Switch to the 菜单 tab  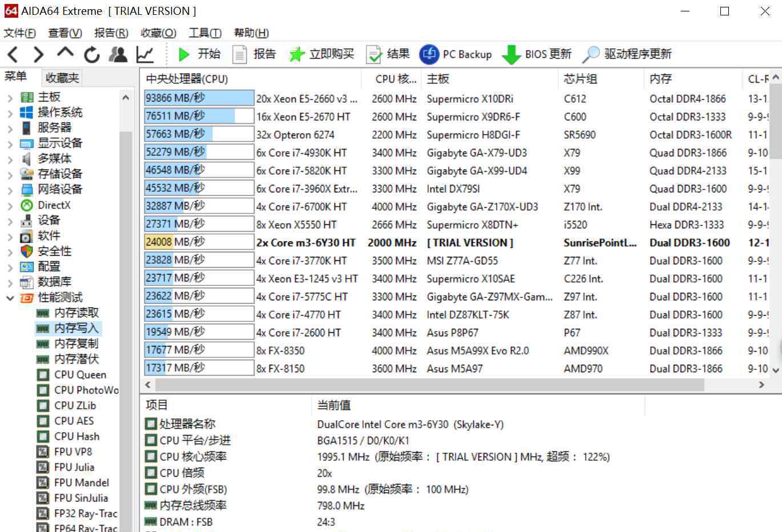coord(15,76)
